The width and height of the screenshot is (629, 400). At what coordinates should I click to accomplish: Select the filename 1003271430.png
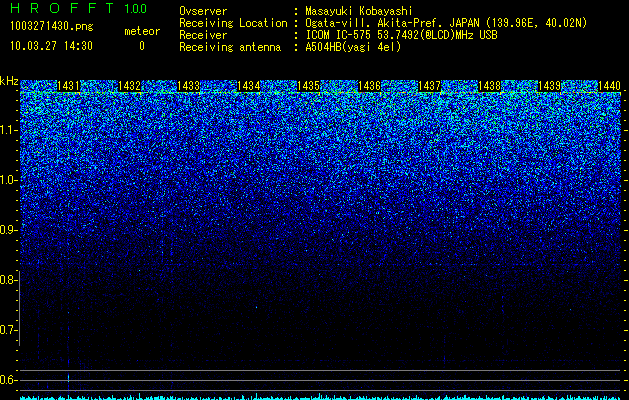click(52, 27)
